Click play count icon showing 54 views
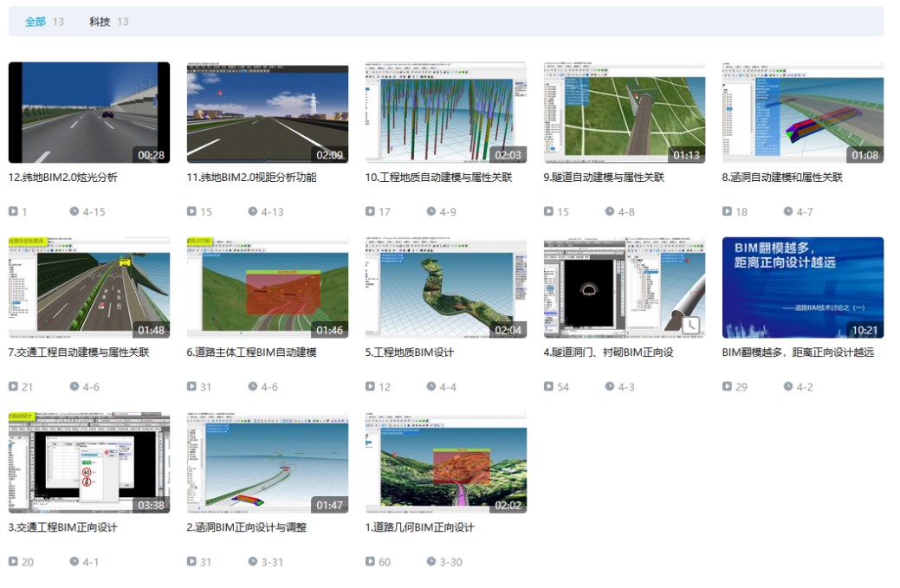Viewport: 900px width, 588px height. tap(549, 386)
